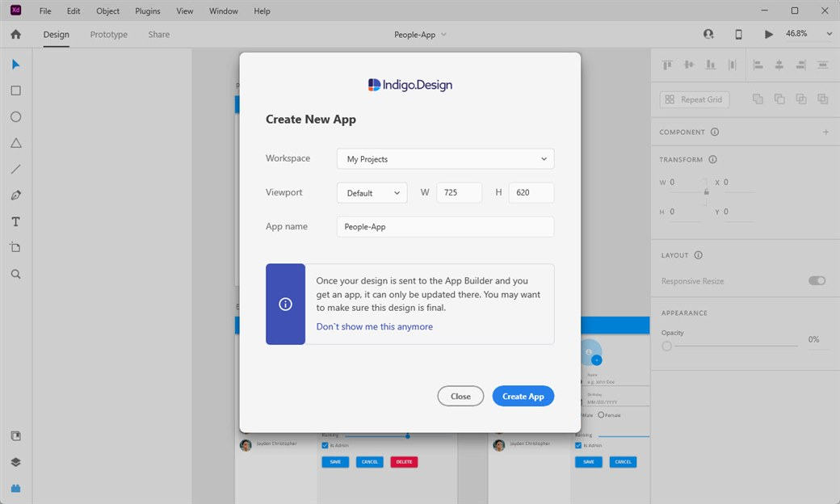Viewport: 840px width, 504px height.
Task: Click the Create App button
Action: tap(523, 396)
